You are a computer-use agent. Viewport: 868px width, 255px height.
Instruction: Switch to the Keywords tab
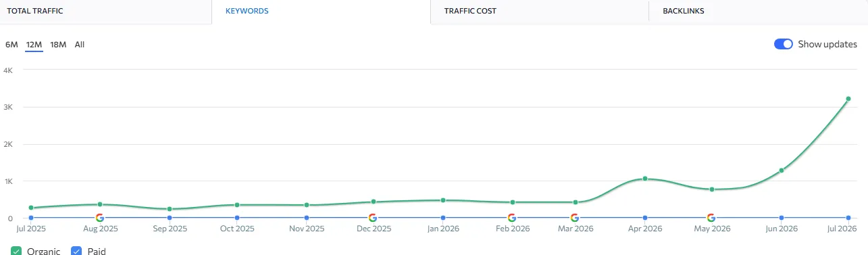pos(321,11)
